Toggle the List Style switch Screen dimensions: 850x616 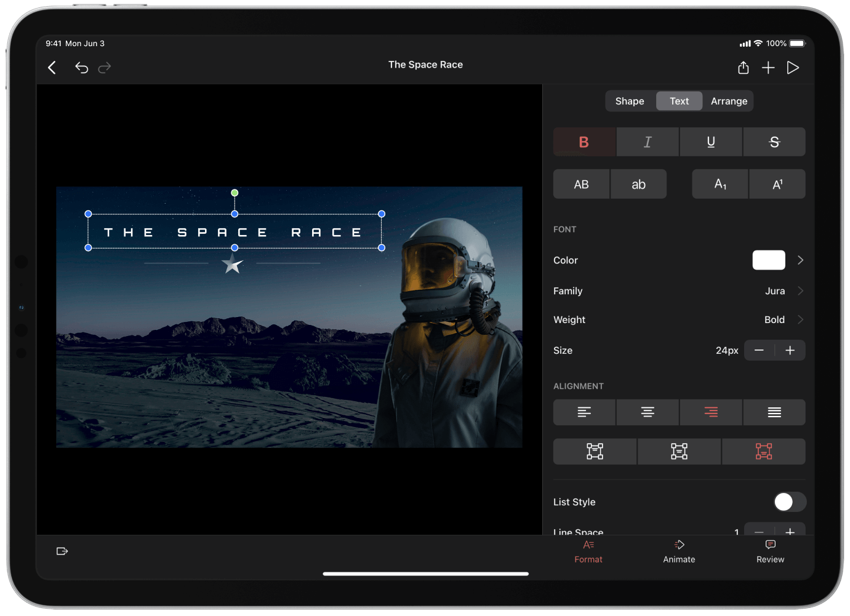[x=789, y=502]
